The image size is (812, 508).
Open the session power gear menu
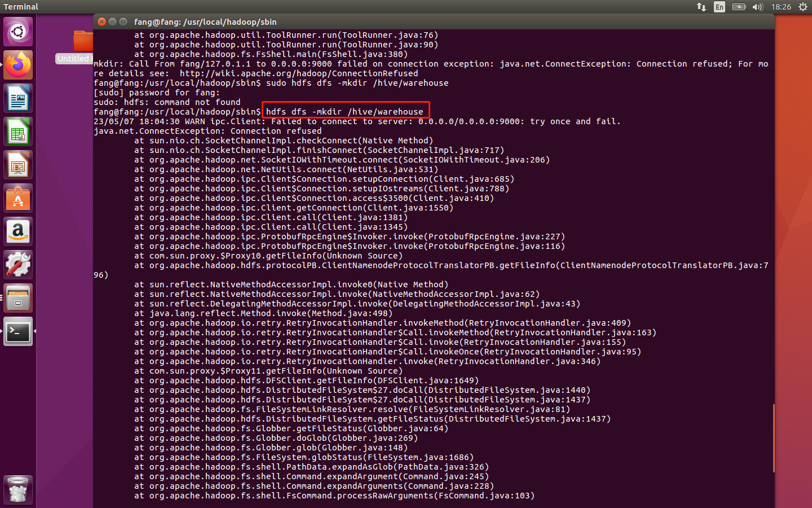(803, 7)
